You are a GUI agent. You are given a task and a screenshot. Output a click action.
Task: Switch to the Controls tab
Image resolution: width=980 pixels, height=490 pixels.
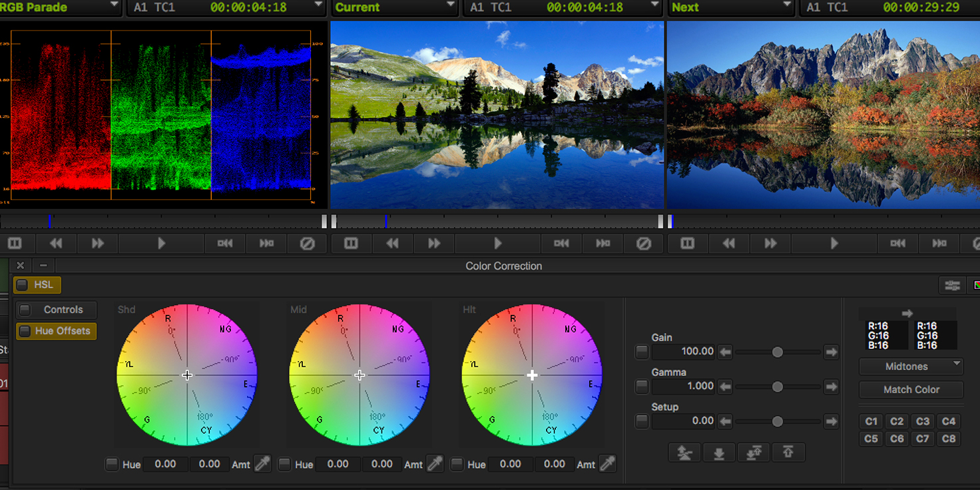pyautogui.click(x=57, y=310)
